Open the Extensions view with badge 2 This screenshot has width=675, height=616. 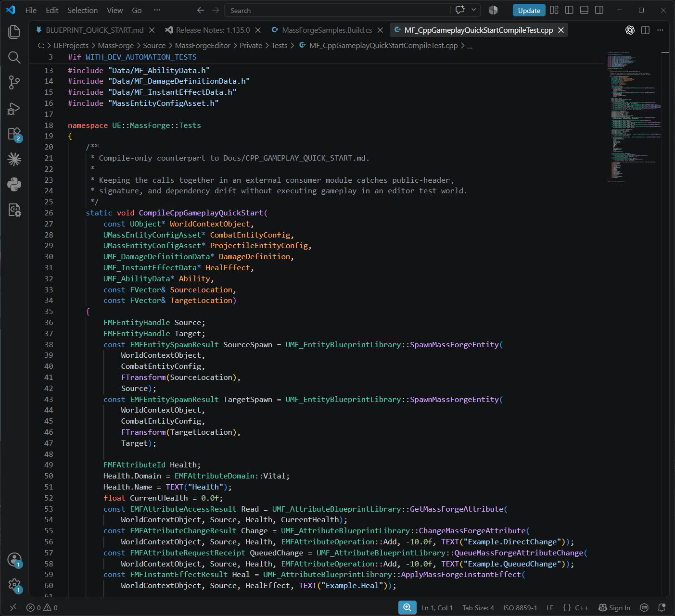14,134
